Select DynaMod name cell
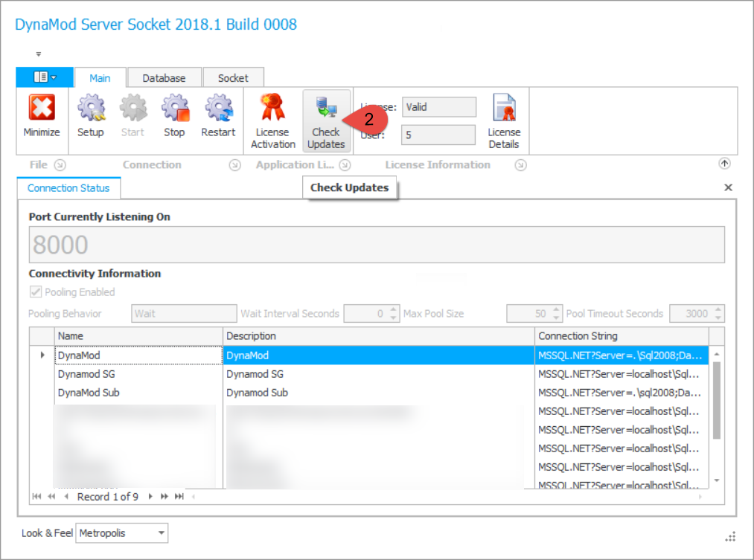The height and width of the screenshot is (560, 754). point(138,355)
